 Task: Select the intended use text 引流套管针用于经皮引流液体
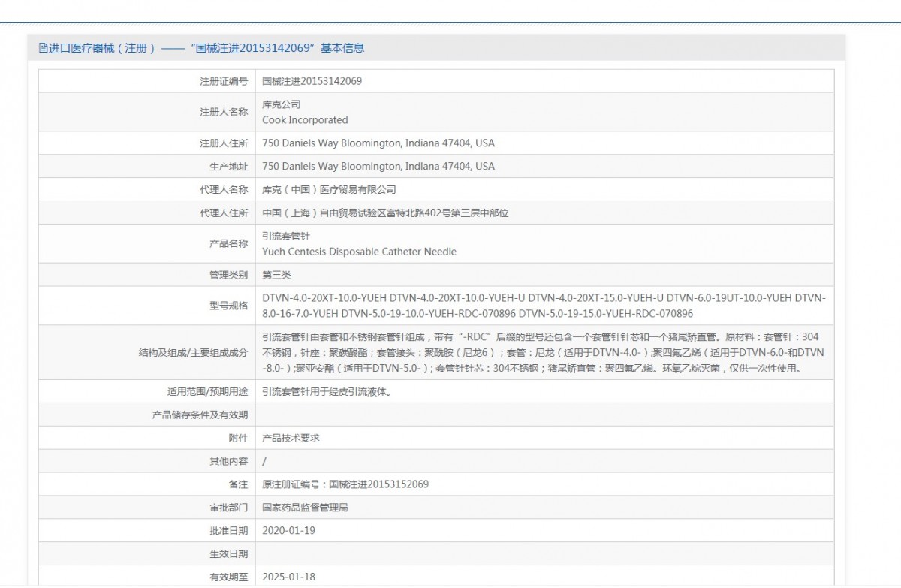[327, 391]
